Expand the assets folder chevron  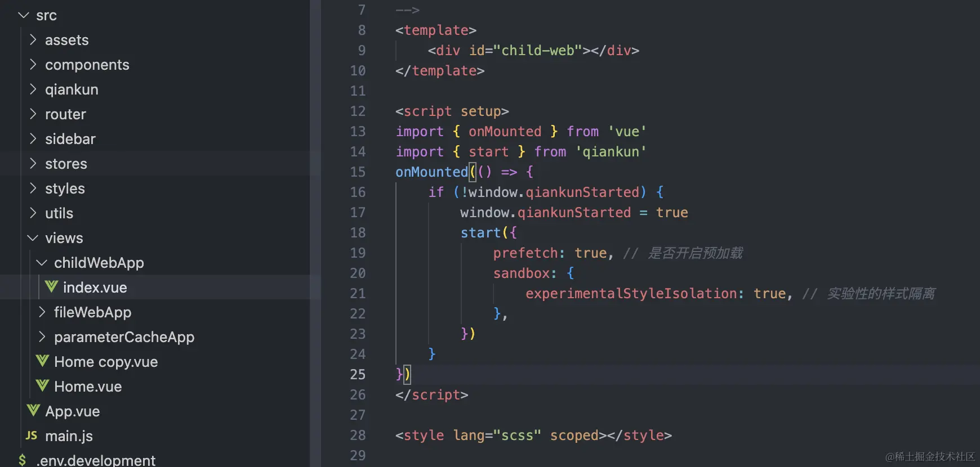pyautogui.click(x=33, y=40)
